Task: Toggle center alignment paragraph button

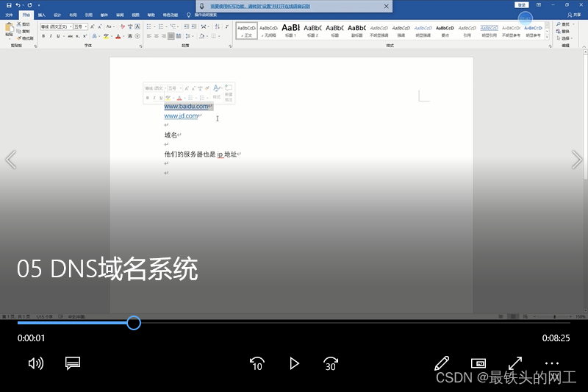Action: click(157, 36)
